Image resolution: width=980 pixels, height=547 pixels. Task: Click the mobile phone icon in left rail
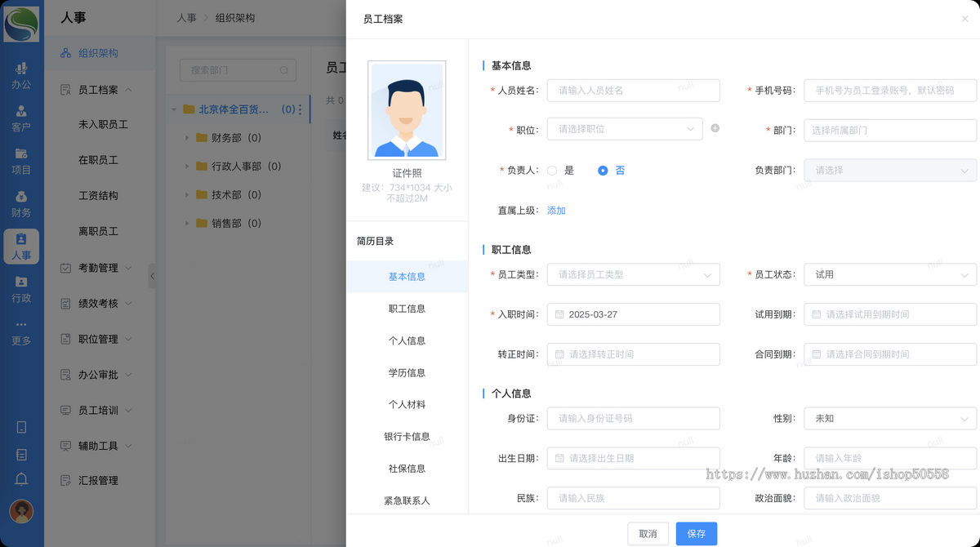(21, 427)
